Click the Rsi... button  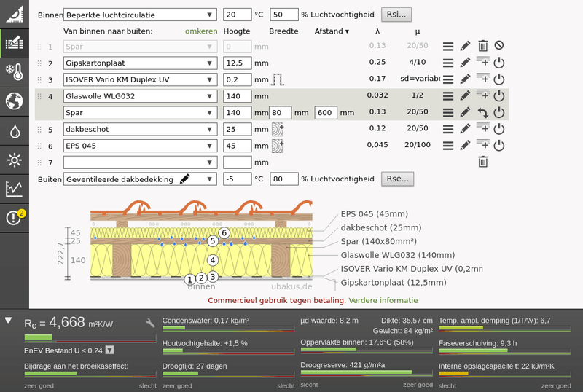(396, 15)
